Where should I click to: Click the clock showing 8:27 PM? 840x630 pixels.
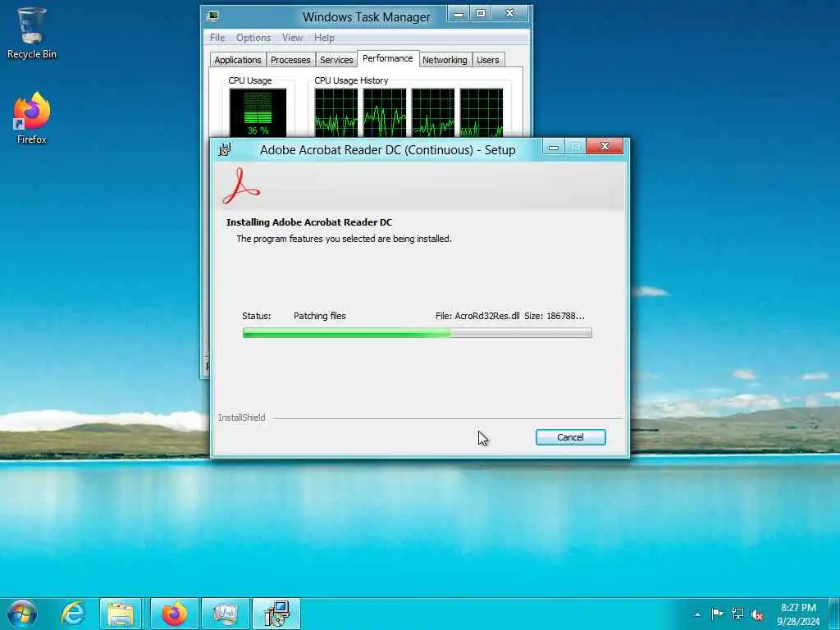tap(798, 608)
